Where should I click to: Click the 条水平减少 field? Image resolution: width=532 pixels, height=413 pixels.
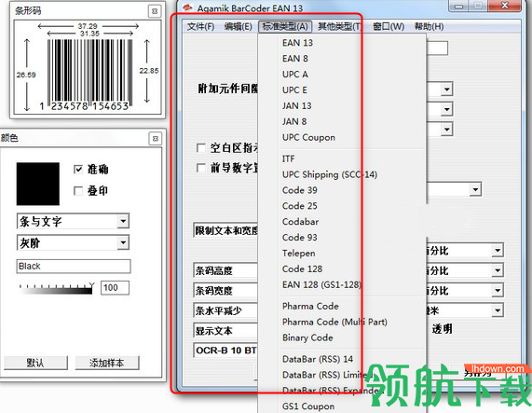pos(225,310)
